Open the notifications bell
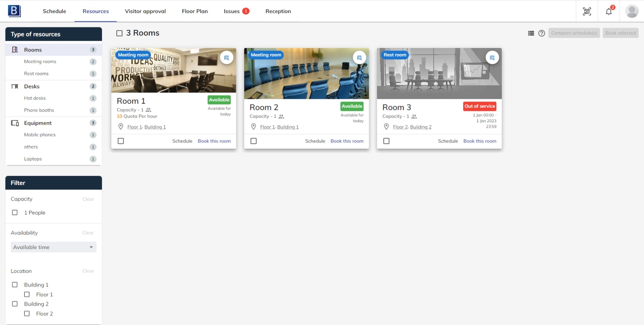 tap(609, 11)
